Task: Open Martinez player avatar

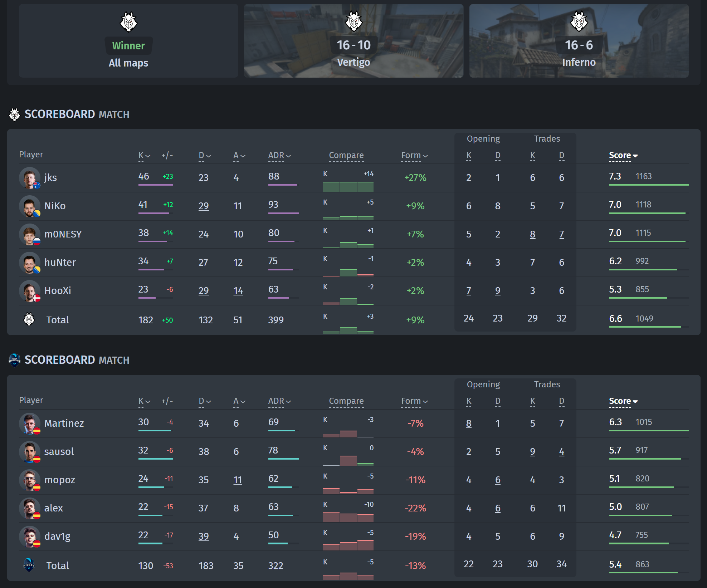Action: pos(30,423)
